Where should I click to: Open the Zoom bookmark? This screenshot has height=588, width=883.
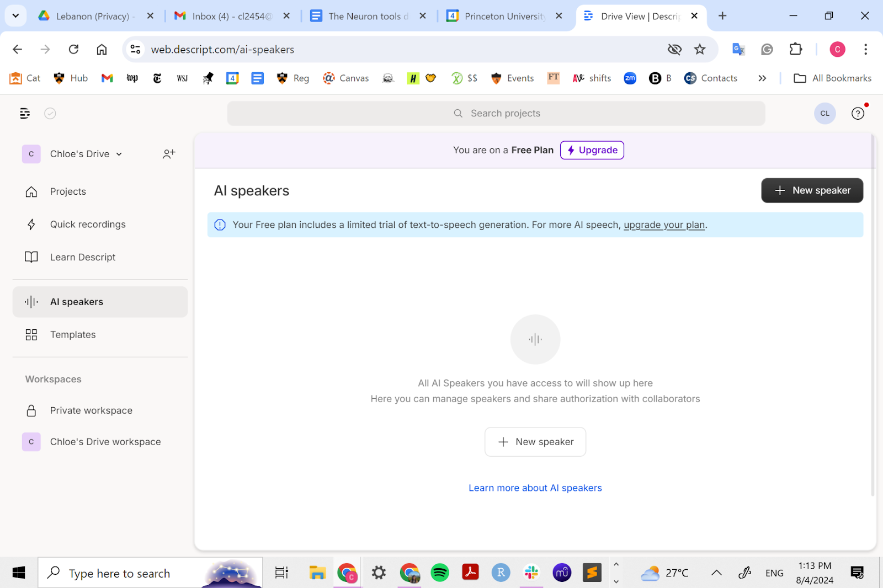[x=630, y=78]
